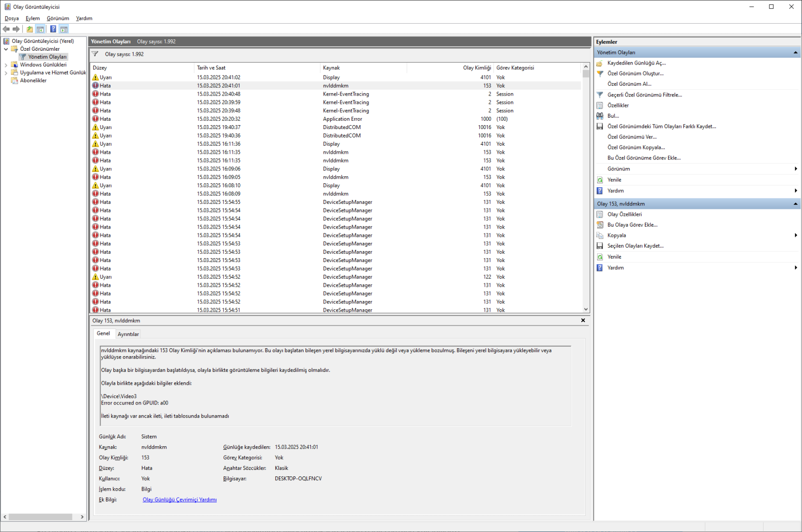Open the Yardım submenu under Yönetim Olayları actions
This screenshot has width=802, height=532.
697,191
